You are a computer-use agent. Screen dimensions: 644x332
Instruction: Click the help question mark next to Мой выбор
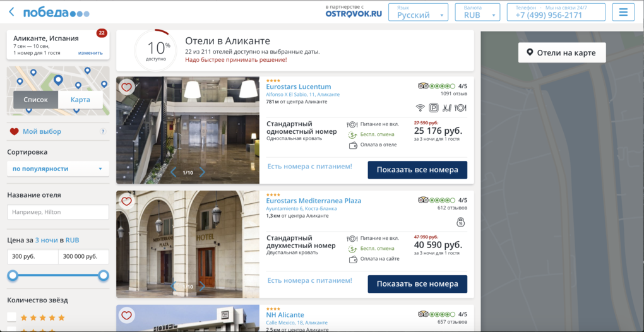pyautogui.click(x=103, y=132)
